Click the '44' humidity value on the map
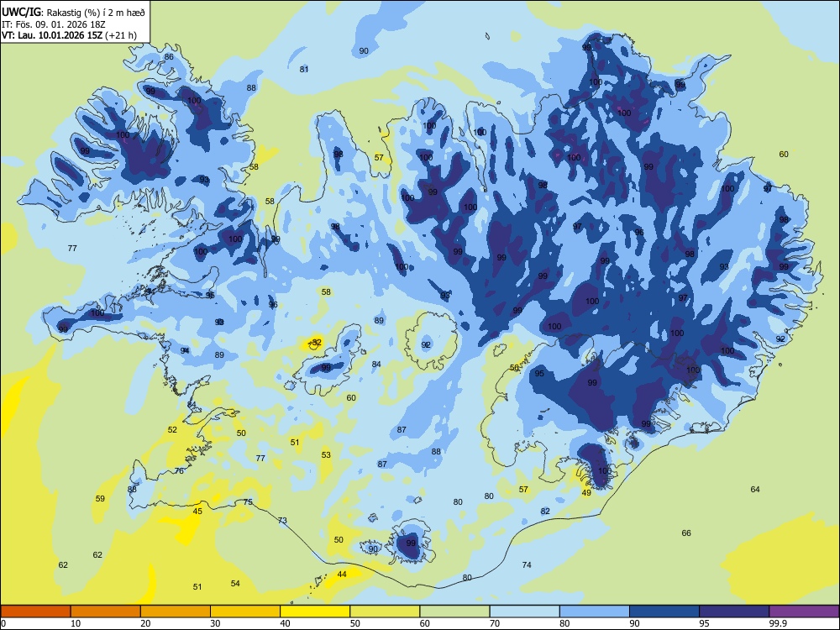The height and width of the screenshot is (630, 840). tap(342, 574)
